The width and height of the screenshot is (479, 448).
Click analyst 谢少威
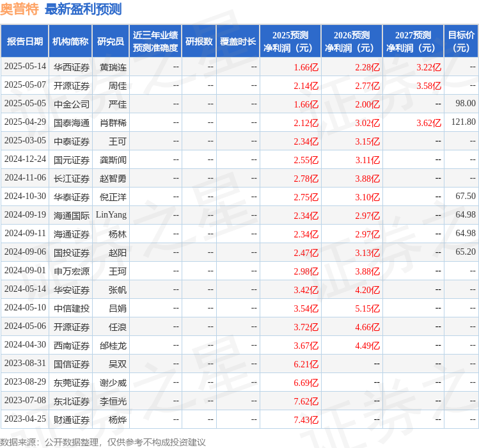(113, 383)
